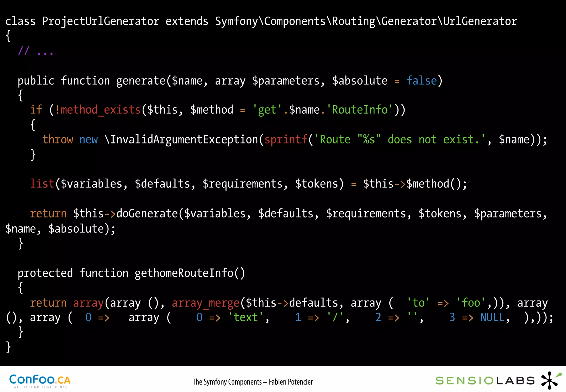
Task: Click the SensioLabs logo
Action: click(498, 381)
